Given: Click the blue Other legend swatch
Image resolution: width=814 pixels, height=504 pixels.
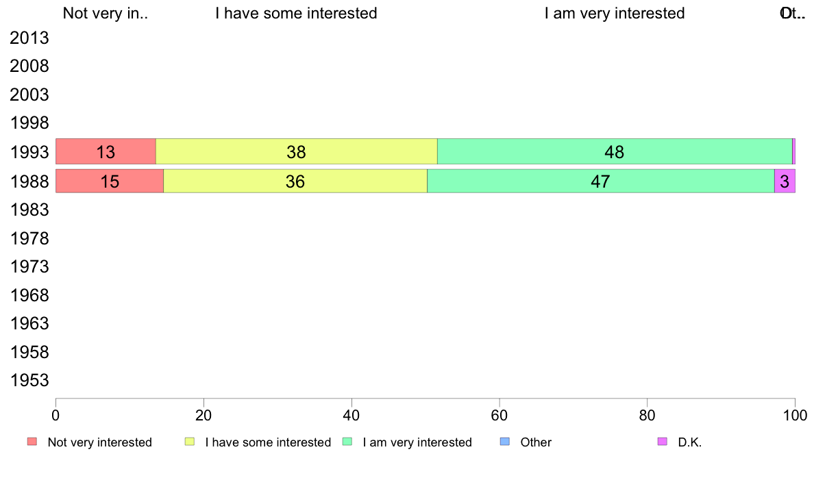Looking at the screenshot, I should (504, 442).
